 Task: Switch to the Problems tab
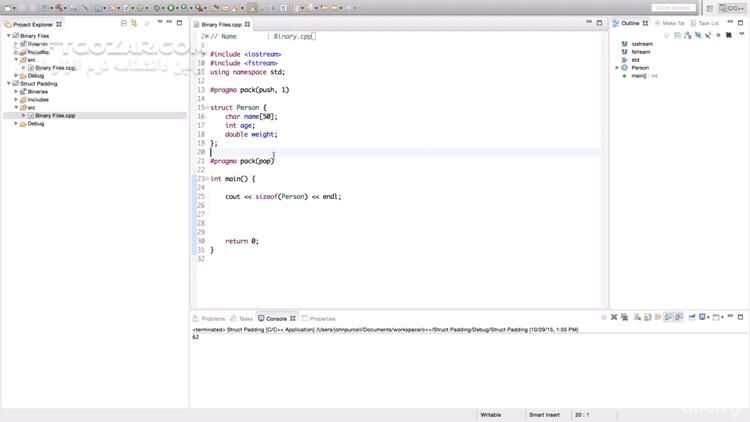click(x=213, y=318)
